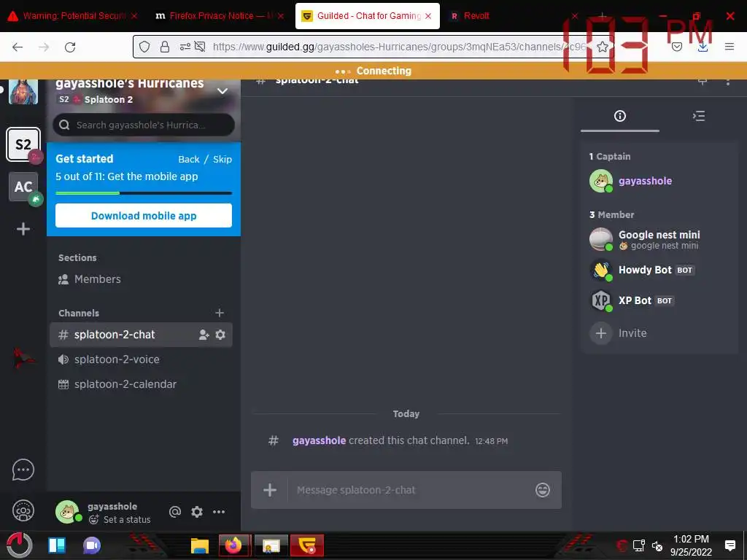The image size is (747, 560).
Task: Click the red bird icon in sidebar
Action: tap(23, 359)
